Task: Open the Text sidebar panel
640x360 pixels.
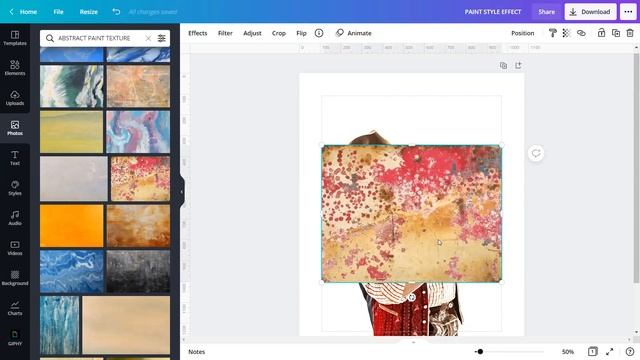Action: pyautogui.click(x=15, y=158)
